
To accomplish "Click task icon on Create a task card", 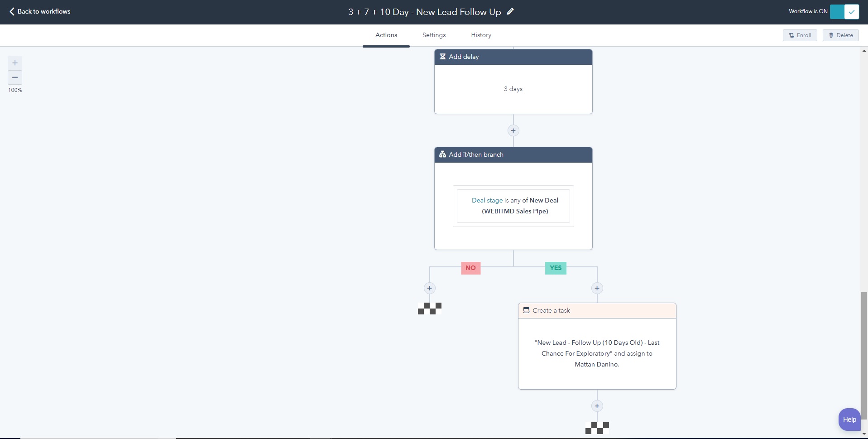I will coord(526,310).
